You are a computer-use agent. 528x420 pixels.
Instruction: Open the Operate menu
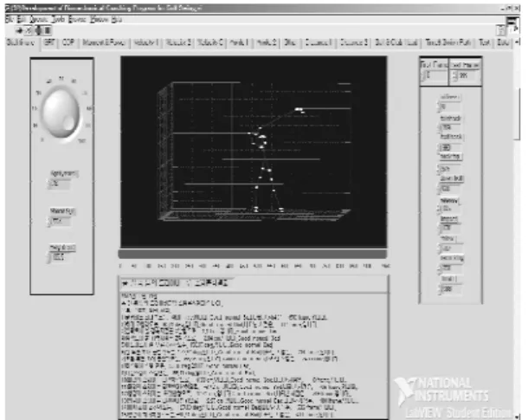pyautogui.click(x=39, y=20)
